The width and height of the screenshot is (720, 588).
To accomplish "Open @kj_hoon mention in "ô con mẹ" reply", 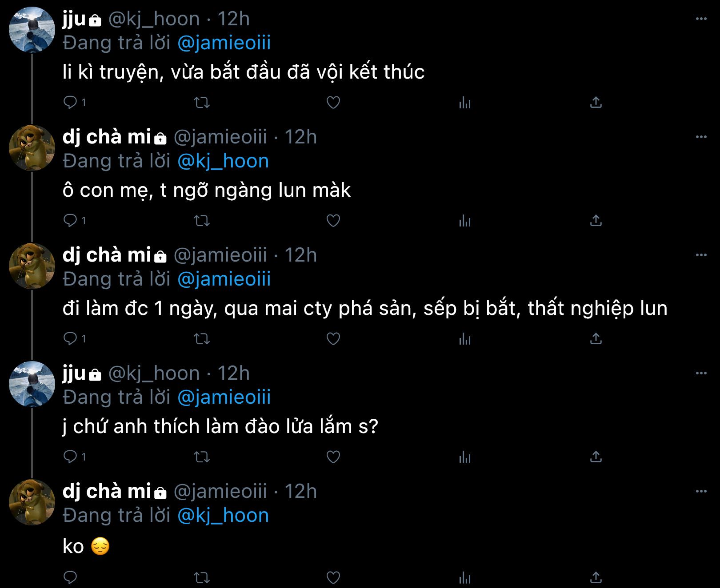I will tap(223, 161).
